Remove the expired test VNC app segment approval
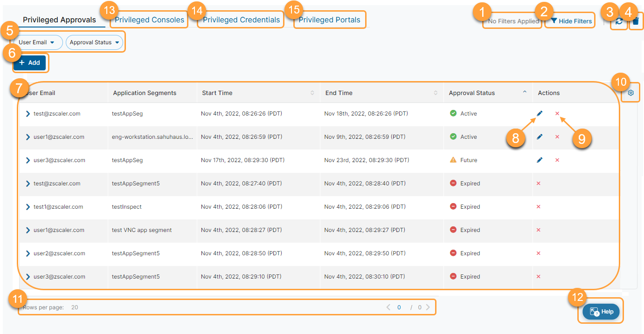This screenshot has height=334, width=644. click(538, 230)
